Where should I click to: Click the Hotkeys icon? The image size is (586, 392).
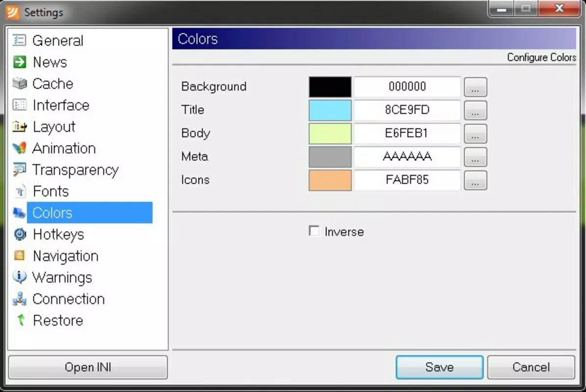pos(20,234)
